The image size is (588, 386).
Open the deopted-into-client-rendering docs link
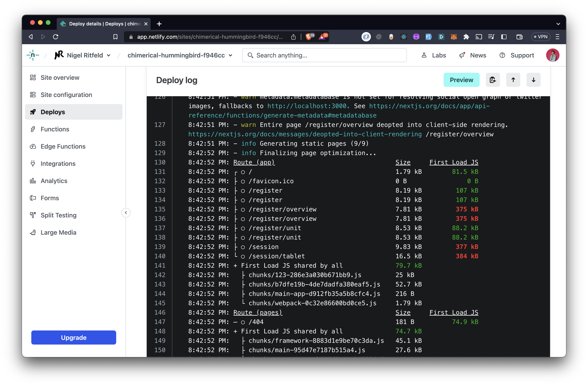click(x=304, y=134)
